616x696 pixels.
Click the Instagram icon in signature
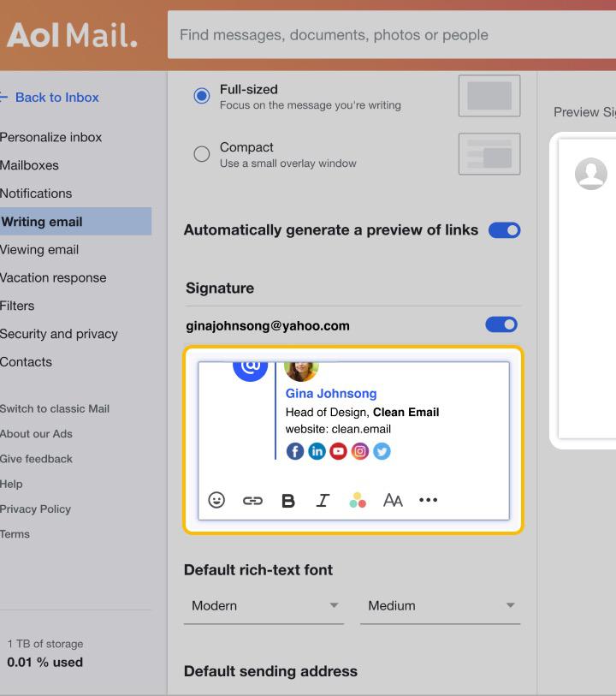[360, 451]
